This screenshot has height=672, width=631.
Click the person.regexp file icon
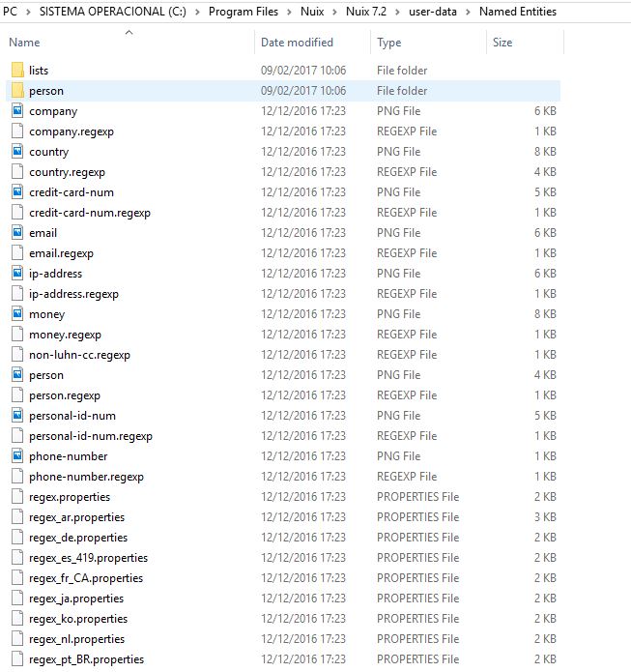(x=17, y=395)
